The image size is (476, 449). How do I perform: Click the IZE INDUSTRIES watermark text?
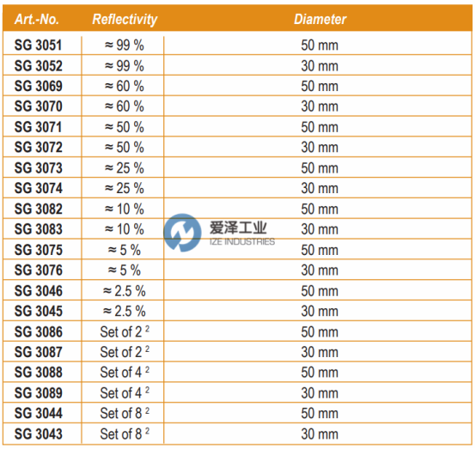pyautogui.click(x=242, y=242)
